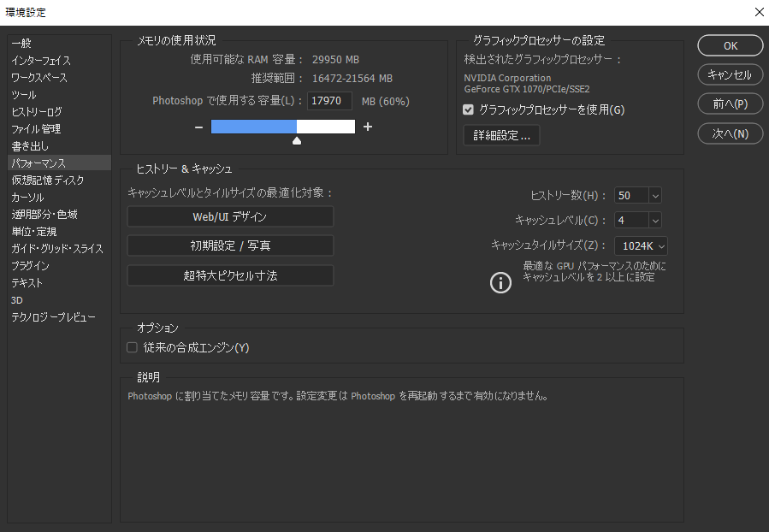Open the ヒストリー数(H) dropdown arrow
The image size is (769, 532).
tap(655, 196)
